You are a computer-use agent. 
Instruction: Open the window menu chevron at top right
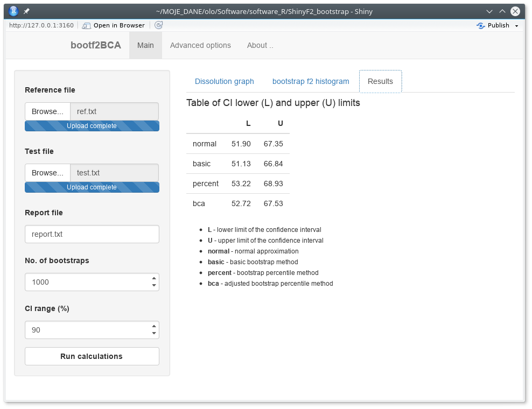489,11
